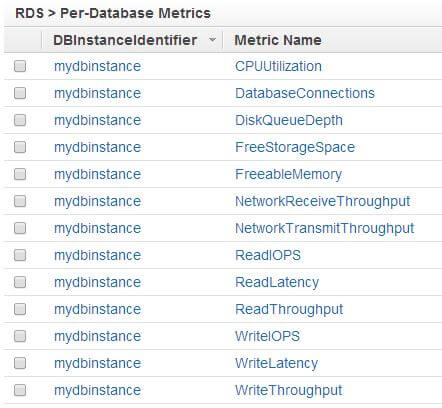Toggle the ReadThroughput row checkbox
Viewport: 442px width, 408px height.
coord(20,309)
